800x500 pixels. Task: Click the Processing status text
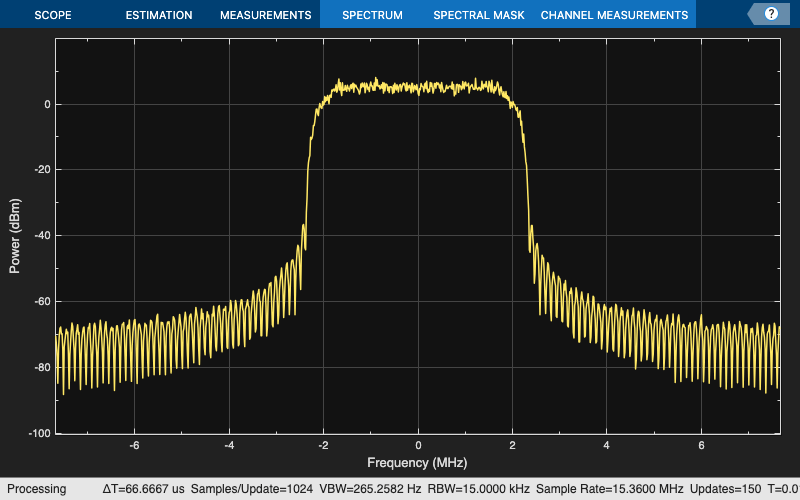tap(36, 489)
